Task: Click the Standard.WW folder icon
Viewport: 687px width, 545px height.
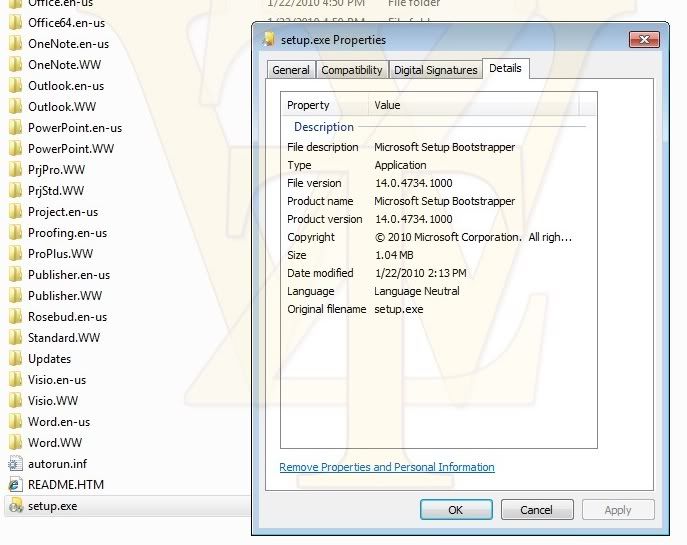Action: point(15,338)
